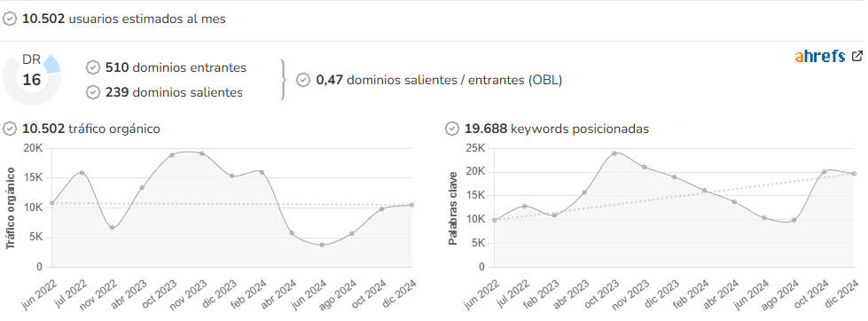Open the Ahrefs external link icon

tap(857, 56)
